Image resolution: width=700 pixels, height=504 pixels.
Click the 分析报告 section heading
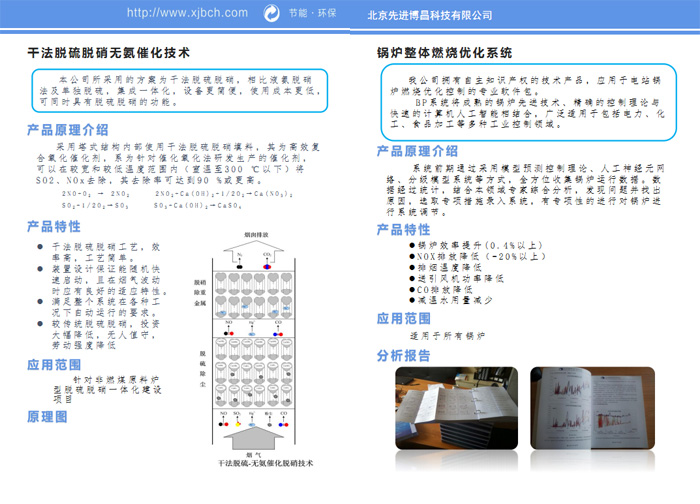[x=403, y=355]
